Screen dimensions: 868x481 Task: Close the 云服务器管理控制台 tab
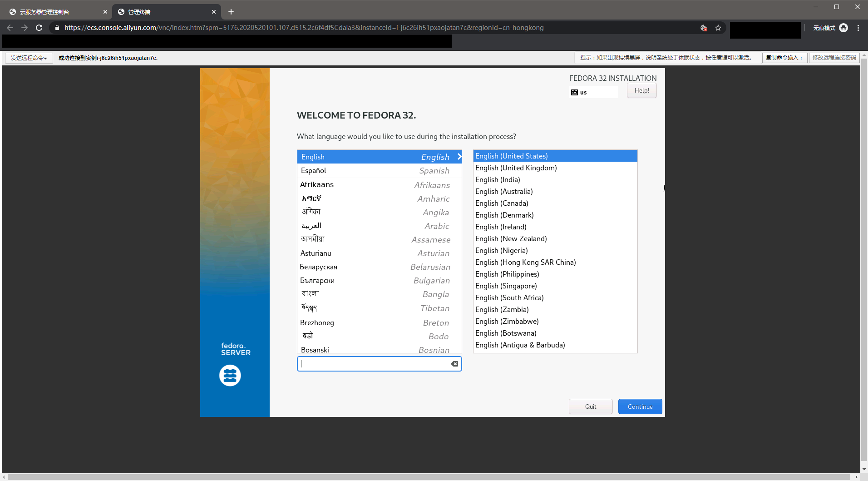click(x=105, y=12)
